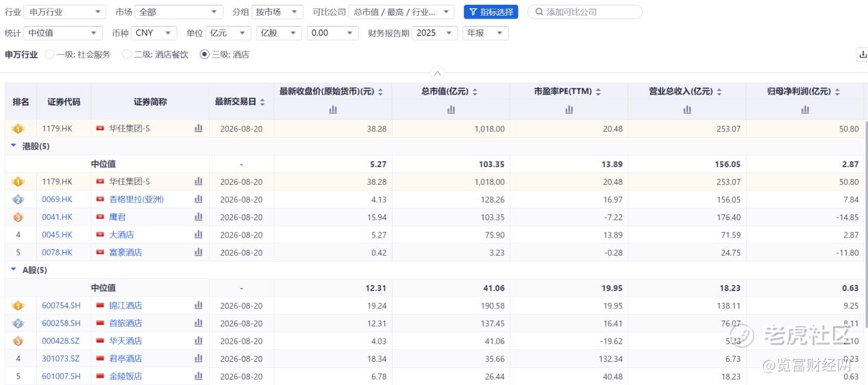Collapse the 港股(5) group
This screenshot has height=385, width=868.
(x=13, y=146)
